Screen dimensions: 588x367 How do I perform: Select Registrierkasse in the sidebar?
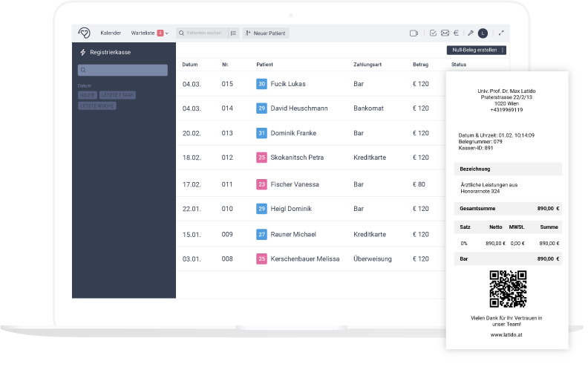tap(109, 52)
